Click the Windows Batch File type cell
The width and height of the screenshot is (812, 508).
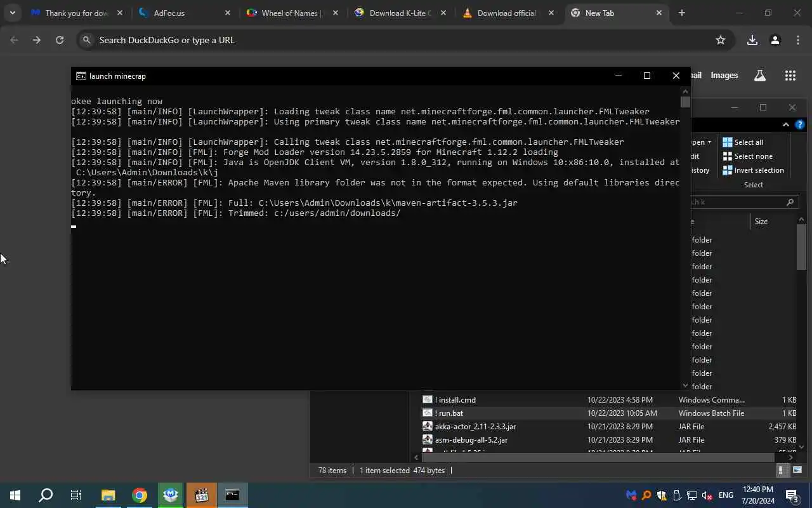pyautogui.click(x=711, y=413)
